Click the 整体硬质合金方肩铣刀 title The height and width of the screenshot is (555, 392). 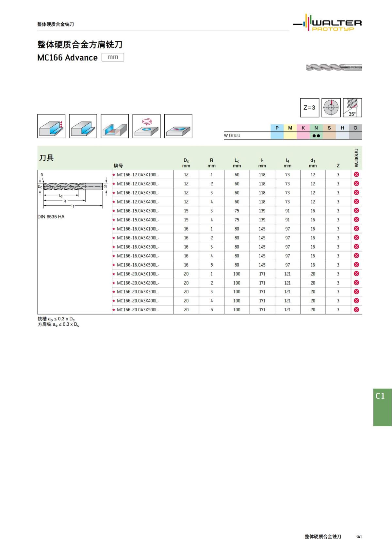(x=80, y=44)
